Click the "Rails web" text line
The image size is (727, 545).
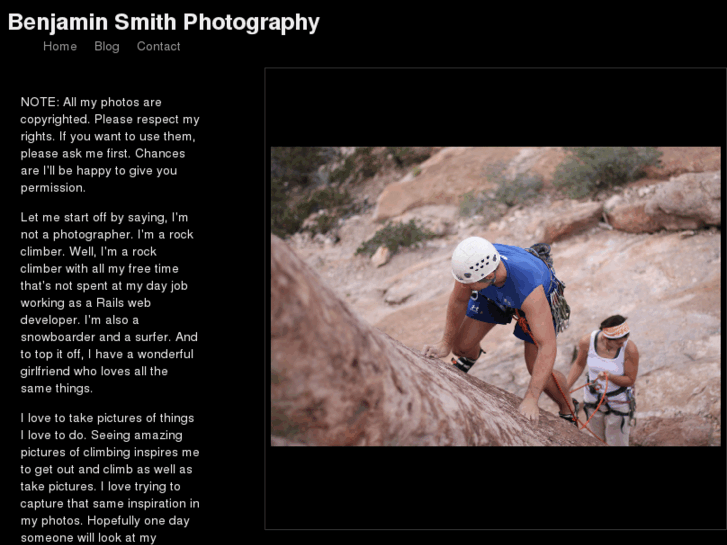tap(86, 303)
